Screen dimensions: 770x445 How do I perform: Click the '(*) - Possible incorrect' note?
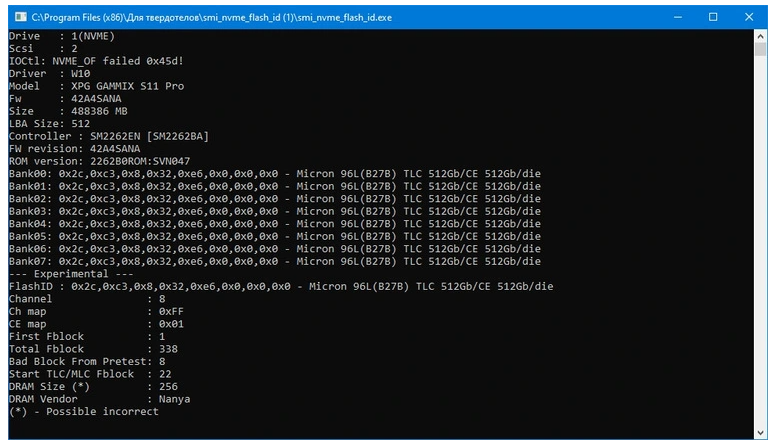pos(83,412)
